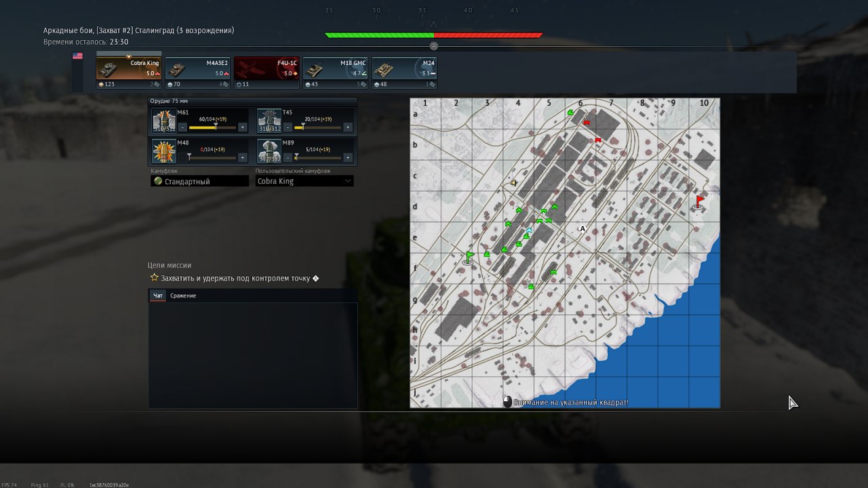The height and width of the screenshot is (488, 868).
Task: Click the yellow aircraft marker on map
Action: (513, 183)
